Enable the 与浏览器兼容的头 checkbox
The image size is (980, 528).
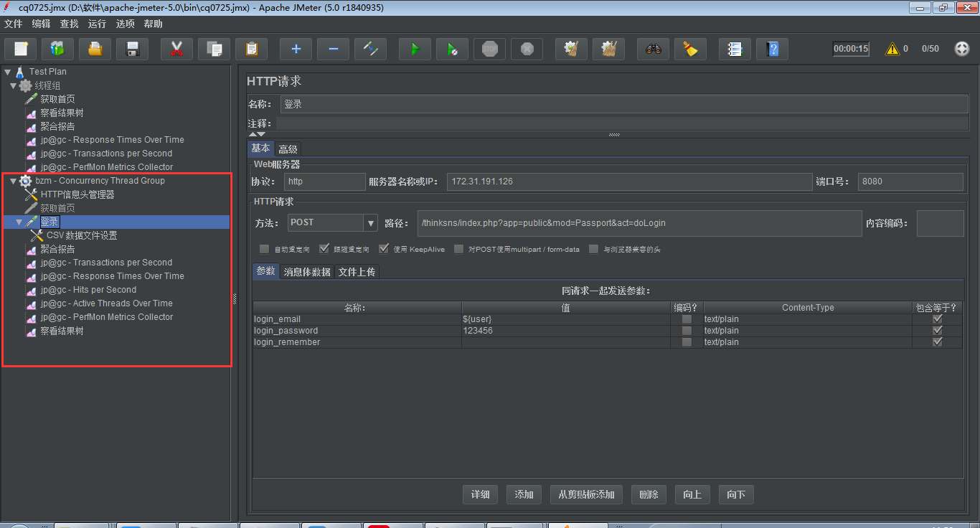pyautogui.click(x=593, y=249)
